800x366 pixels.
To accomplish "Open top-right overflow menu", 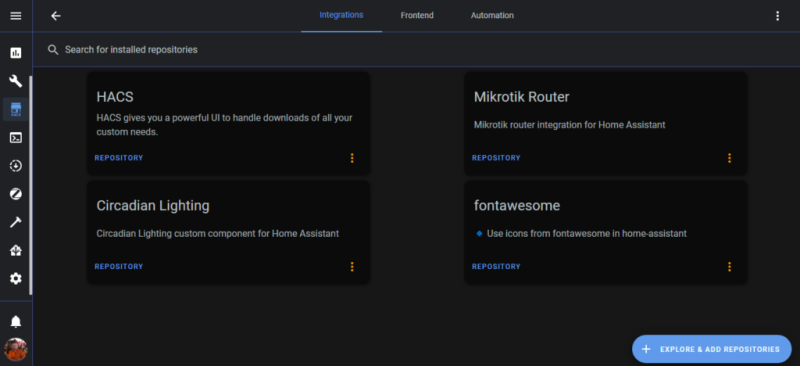I will 778,16.
